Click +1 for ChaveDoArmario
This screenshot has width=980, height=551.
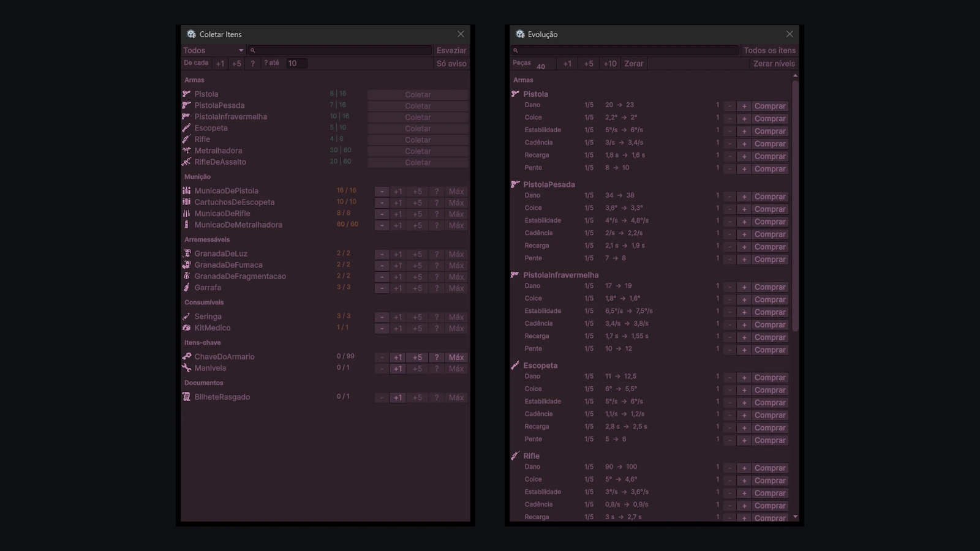398,358
